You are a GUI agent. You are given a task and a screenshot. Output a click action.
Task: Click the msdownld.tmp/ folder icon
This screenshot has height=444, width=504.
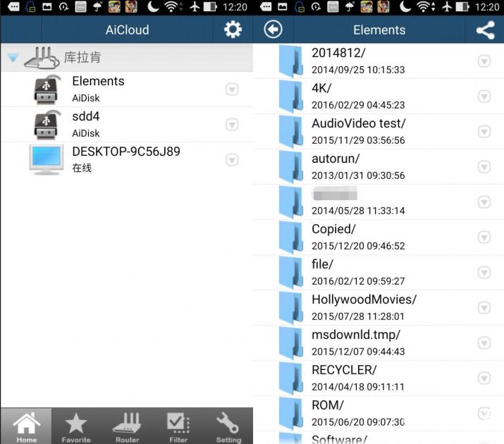[x=291, y=343]
